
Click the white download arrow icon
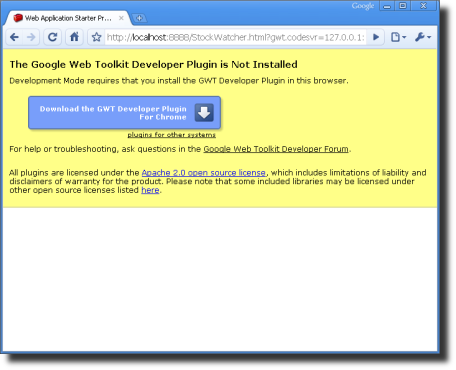click(204, 113)
